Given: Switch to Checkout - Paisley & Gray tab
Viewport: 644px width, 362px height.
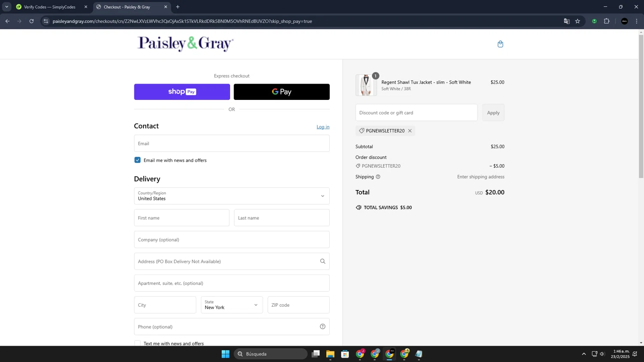Looking at the screenshot, I should [x=127, y=7].
